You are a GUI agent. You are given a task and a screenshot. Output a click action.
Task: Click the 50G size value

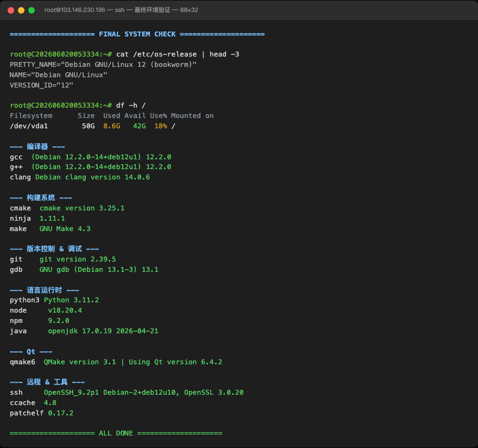(x=89, y=126)
